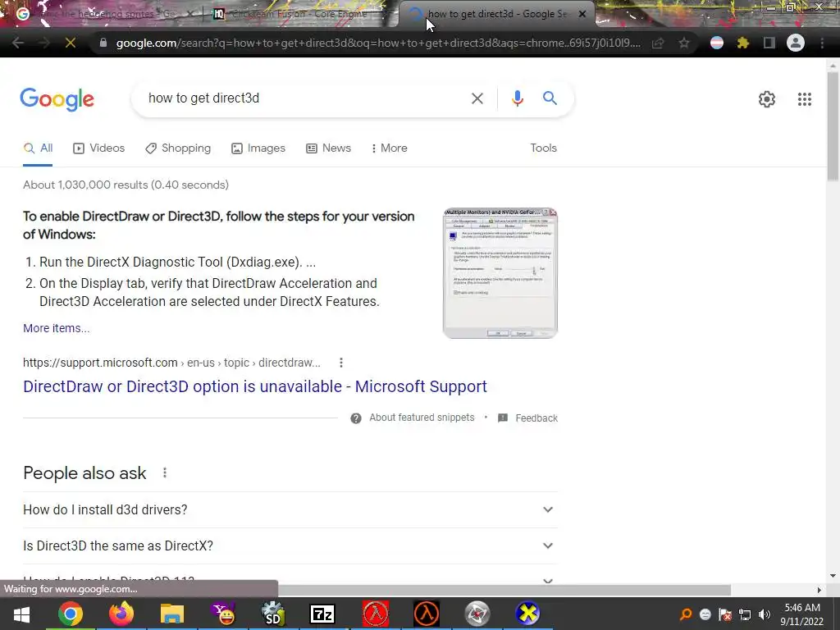Screen dimensions: 840x630
Task: Submit search with the magnifier icon
Action: pyautogui.click(x=550, y=98)
